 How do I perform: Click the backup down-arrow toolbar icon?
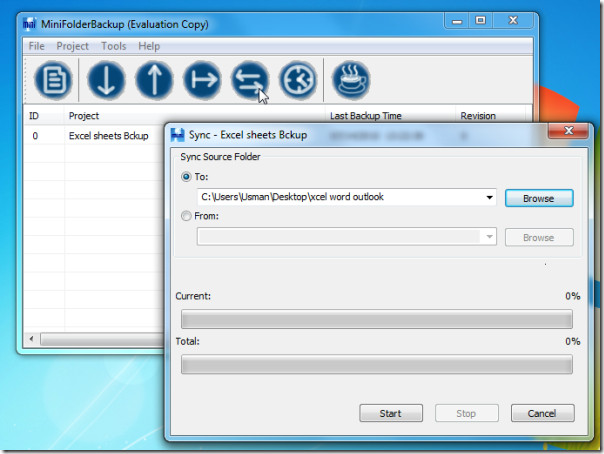(x=106, y=80)
